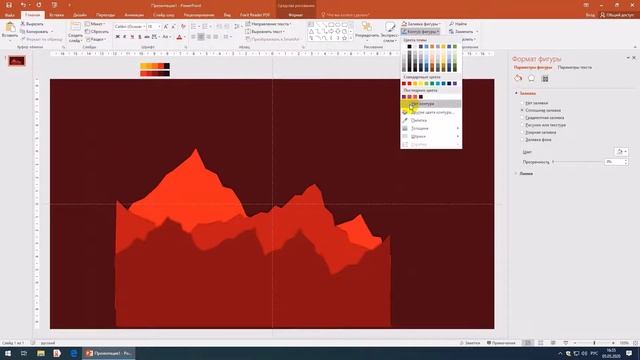Select the star shape in shapes gallery
Viewport: 640px width, 360px height.
coord(344,38)
